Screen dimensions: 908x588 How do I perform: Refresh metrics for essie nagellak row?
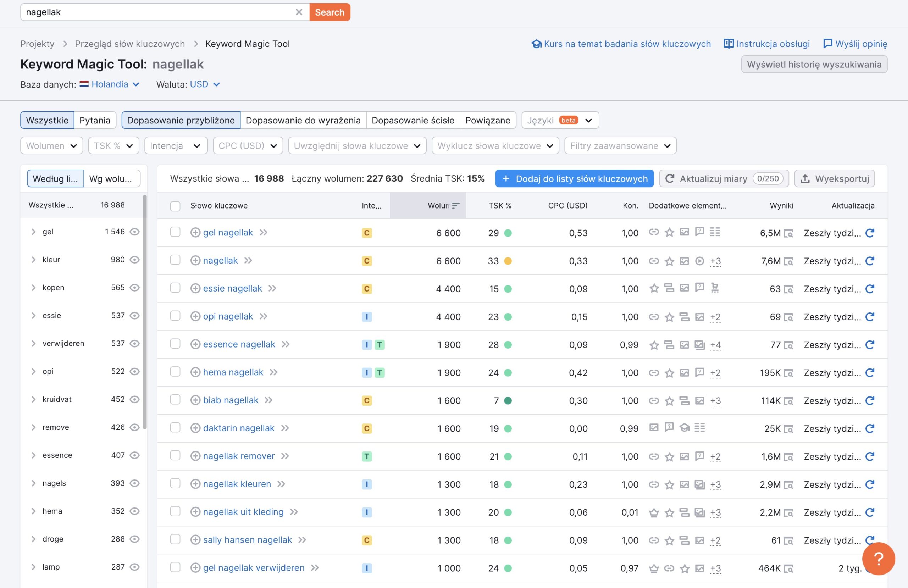(x=869, y=289)
